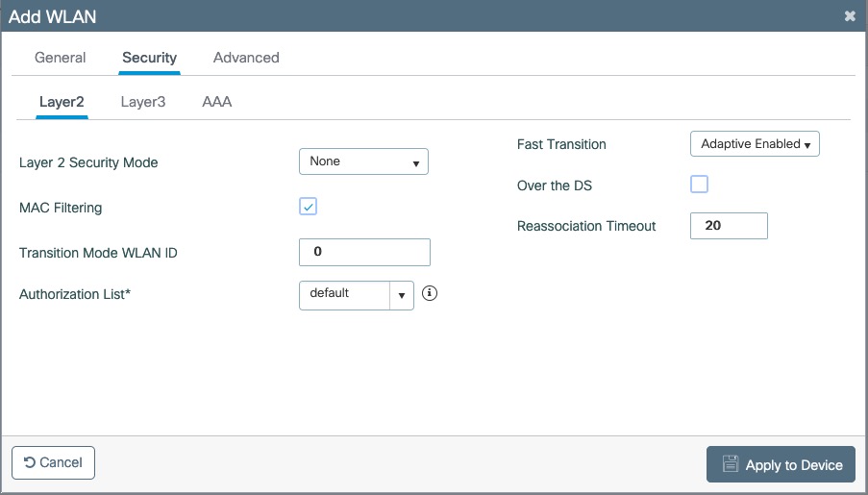The height and width of the screenshot is (495, 868).
Task: Open the Advanced tab
Action: (x=246, y=58)
